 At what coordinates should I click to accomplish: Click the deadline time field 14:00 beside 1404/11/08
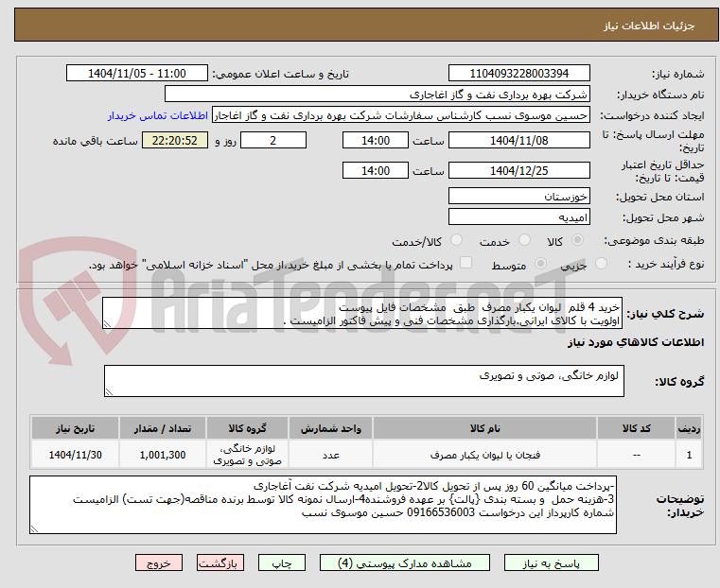(376, 140)
